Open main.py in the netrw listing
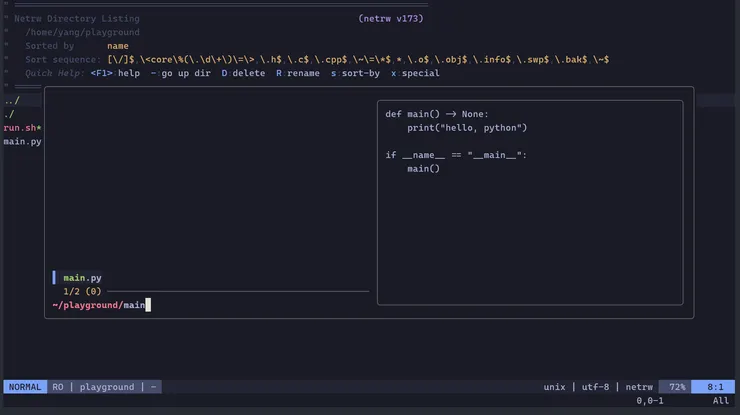The width and height of the screenshot is (740, 415). (22, 142)
